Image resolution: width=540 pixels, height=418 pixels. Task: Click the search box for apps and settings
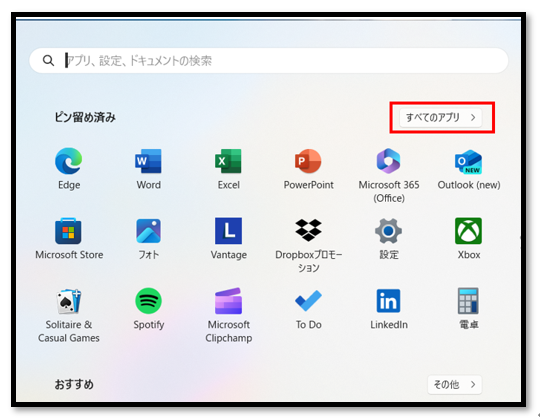[269, 61]
